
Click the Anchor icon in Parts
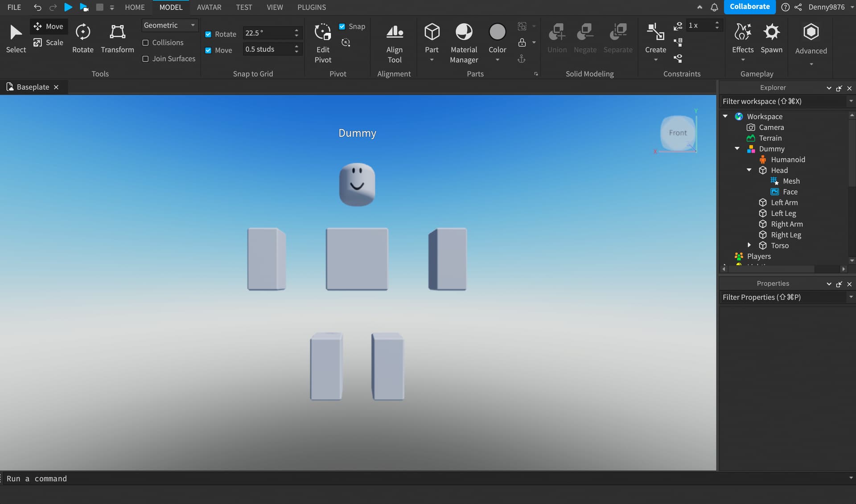point(522,59)
